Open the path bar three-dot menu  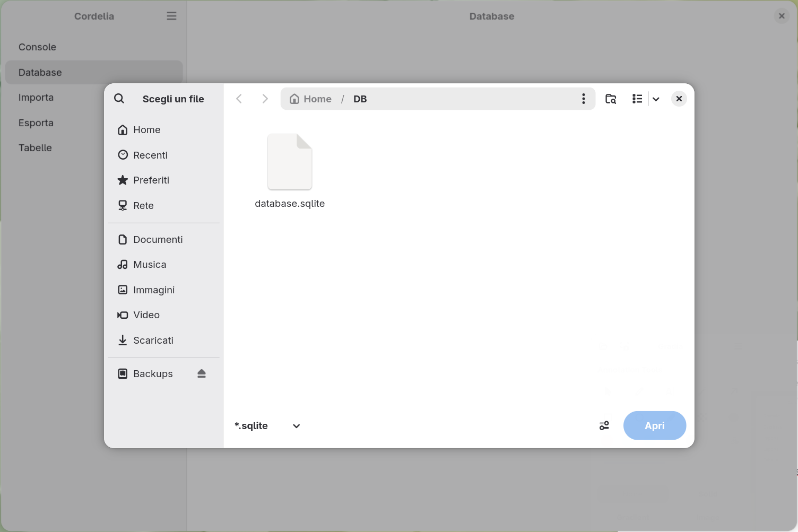point(584,99)
